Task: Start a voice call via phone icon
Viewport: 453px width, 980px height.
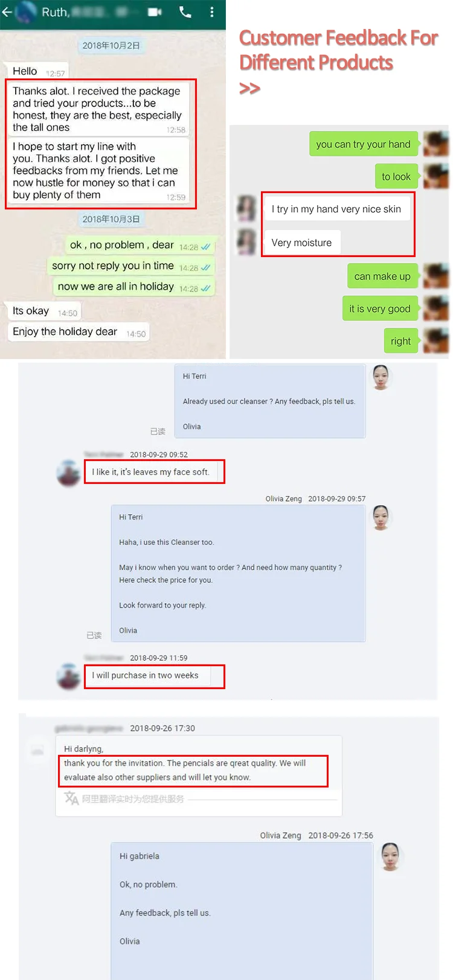Action: pyautogui.click(x=185, y=11)
